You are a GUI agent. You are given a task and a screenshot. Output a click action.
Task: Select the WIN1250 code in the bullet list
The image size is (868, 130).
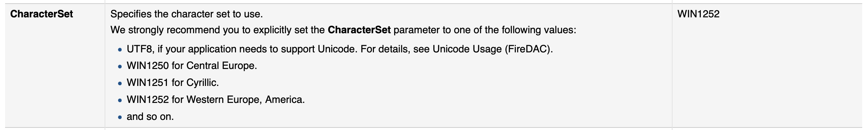click(x=148, y=66)
